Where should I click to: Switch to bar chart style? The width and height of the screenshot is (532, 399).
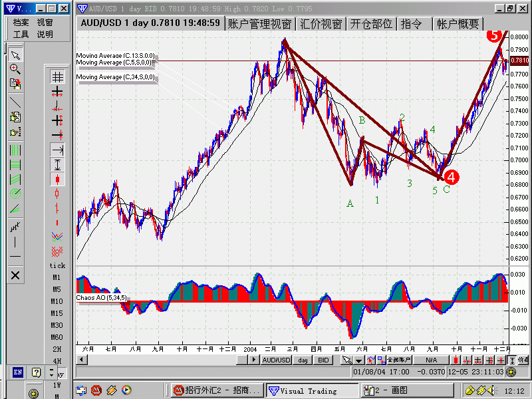57,207
